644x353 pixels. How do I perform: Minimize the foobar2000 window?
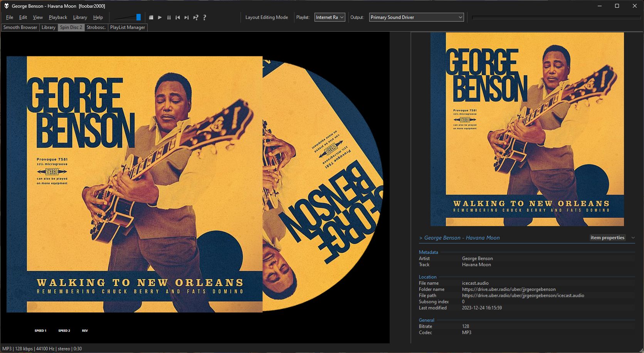pyautogui.click(x=600, y=6)
